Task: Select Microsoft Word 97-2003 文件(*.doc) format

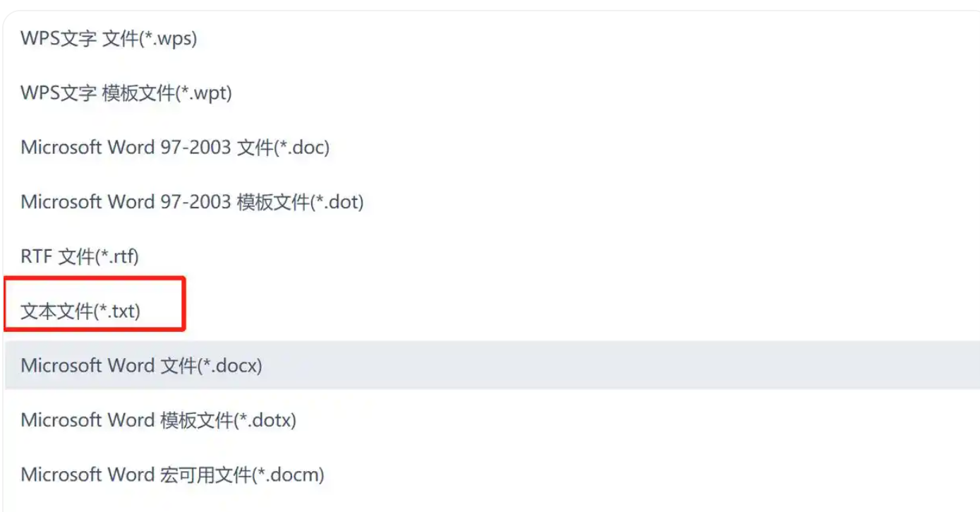Action: 175,147
